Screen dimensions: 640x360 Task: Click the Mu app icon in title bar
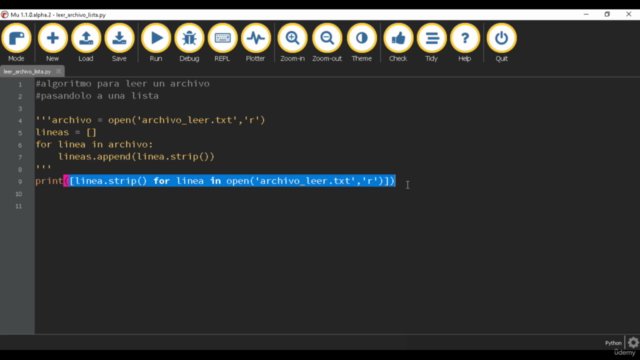[4, 15]
